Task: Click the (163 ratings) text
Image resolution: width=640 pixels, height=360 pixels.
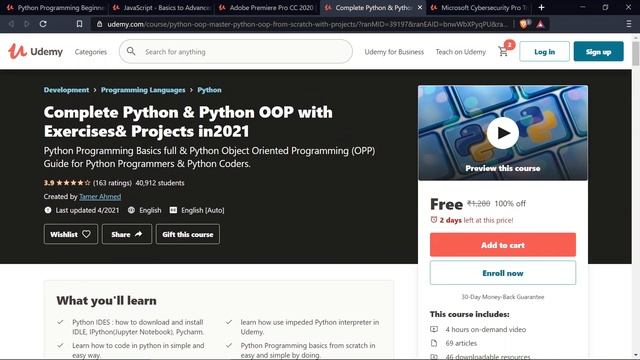Action: click(x=112, y=183)
